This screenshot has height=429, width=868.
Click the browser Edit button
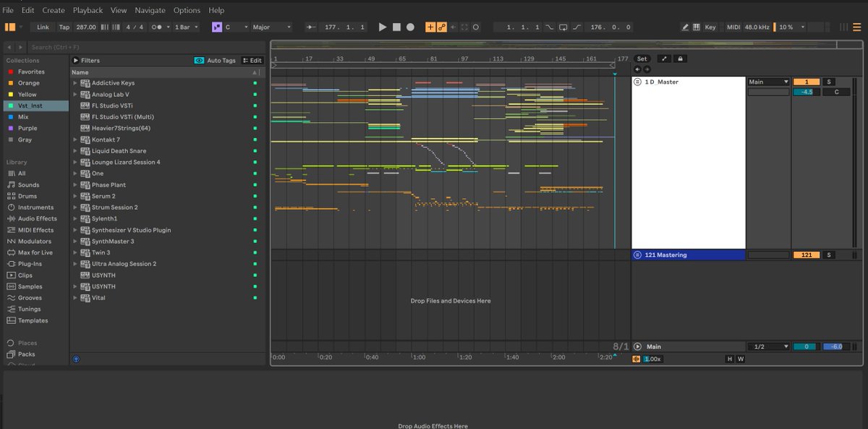[x=252, y=61]
